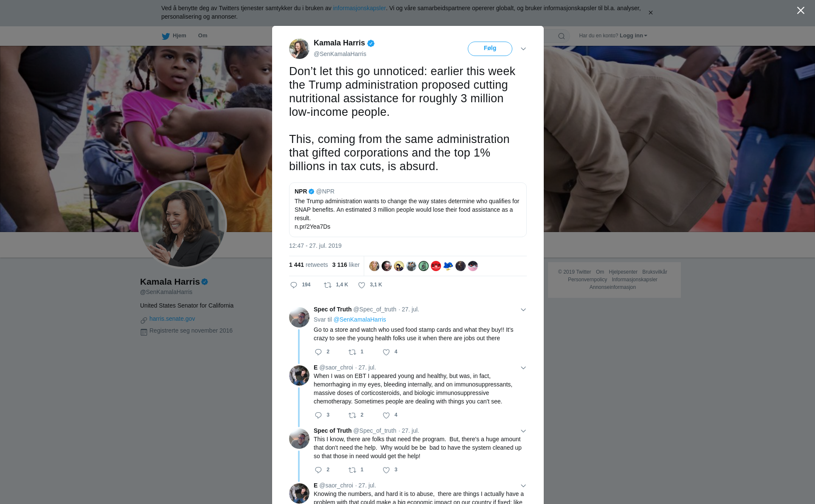View Kamala Harris's large profile picture

[x=183, y=224]
